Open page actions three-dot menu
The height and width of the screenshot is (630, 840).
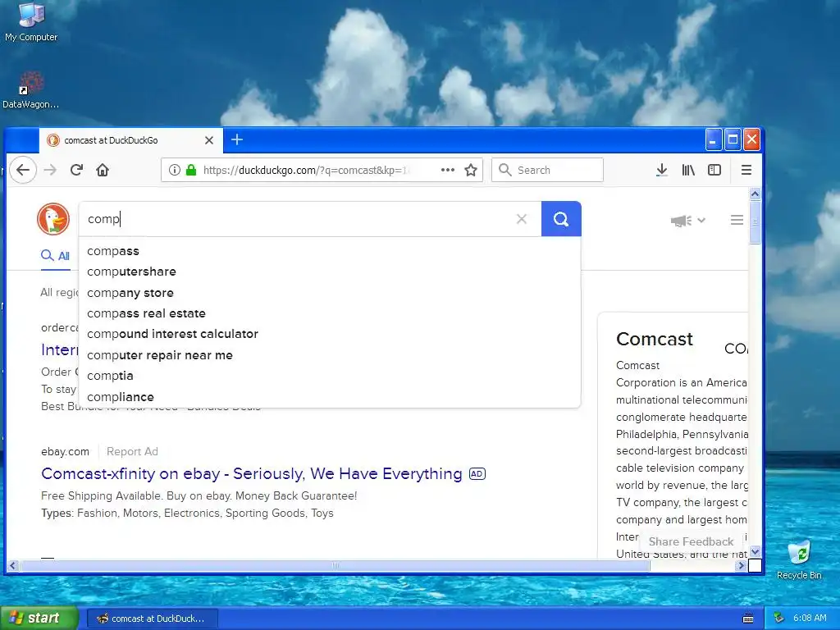[447, 171]
